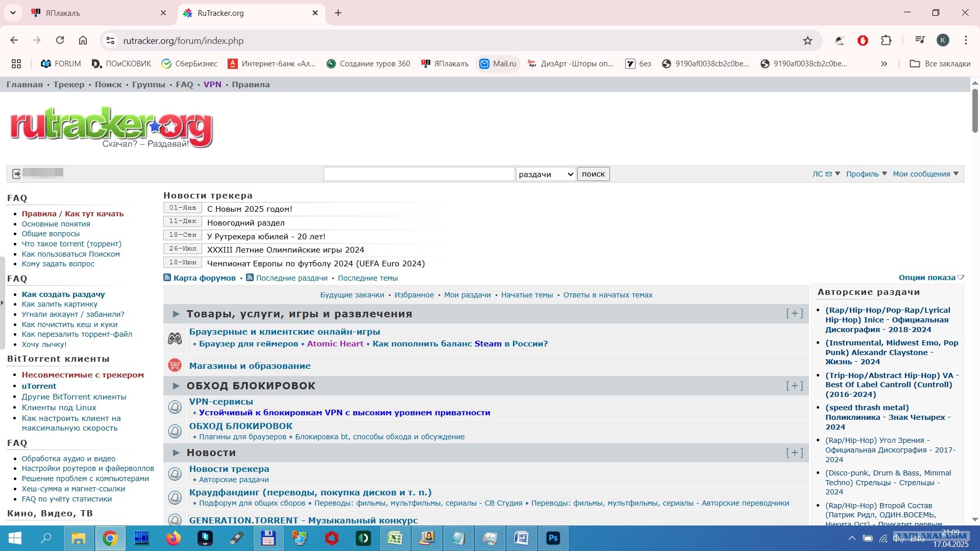Open the Opera-style red extension icon
The image size is (980, 551).
point(863,40)
